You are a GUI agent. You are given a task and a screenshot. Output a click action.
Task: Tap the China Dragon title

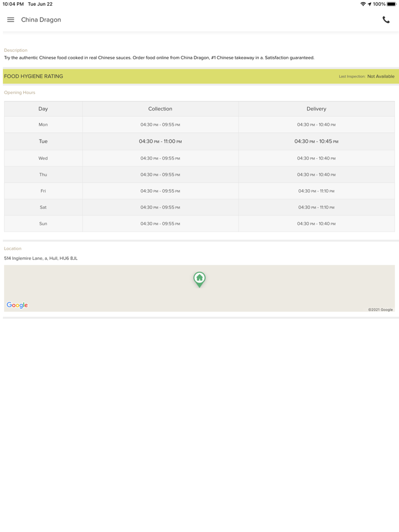coord(41,20)
